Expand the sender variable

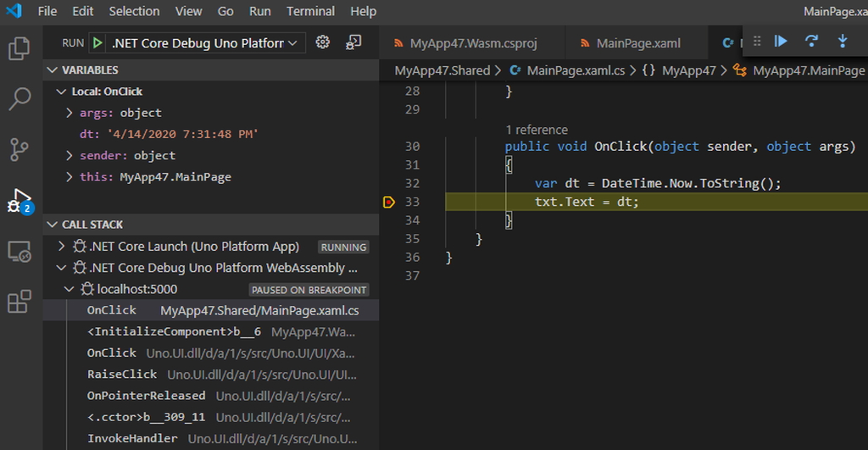[x=70, y=156]
